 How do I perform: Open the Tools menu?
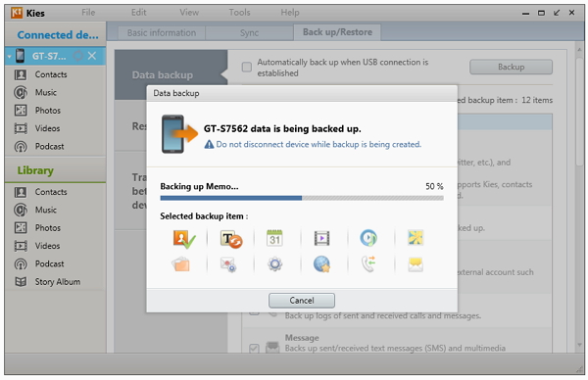pos(239,13)
